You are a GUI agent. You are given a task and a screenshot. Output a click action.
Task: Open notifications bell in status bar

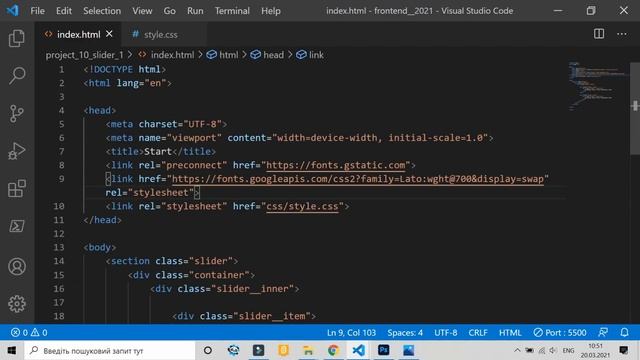pos(624,332)
